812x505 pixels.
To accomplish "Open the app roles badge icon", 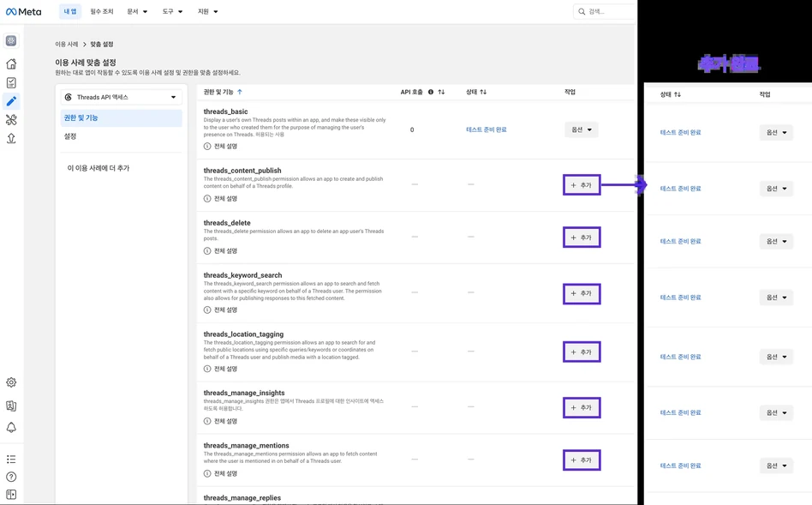I will (x=11, y=406).
